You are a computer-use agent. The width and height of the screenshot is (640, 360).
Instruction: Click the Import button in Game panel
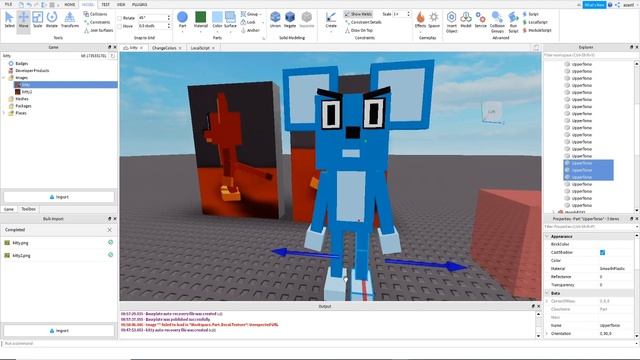click(59, 197)
